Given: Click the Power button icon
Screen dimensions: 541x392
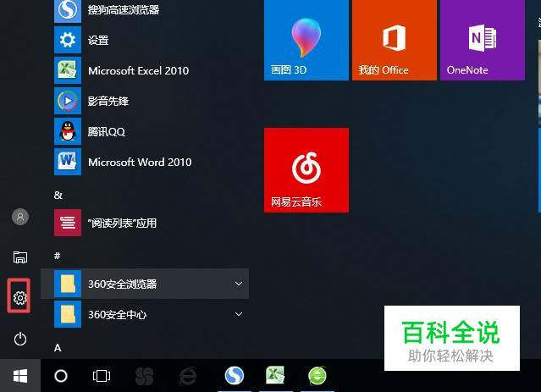Looking at the screenshot, I should tap(20, 339).
